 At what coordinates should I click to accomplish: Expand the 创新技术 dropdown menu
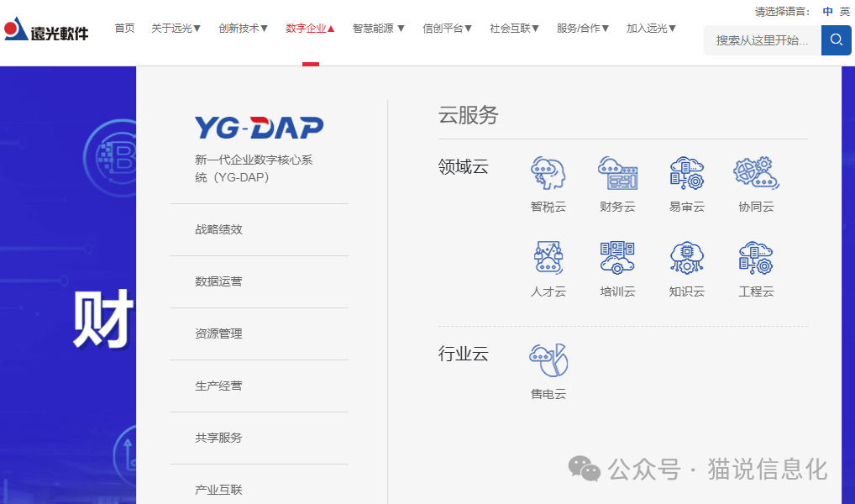coord(244,29)
